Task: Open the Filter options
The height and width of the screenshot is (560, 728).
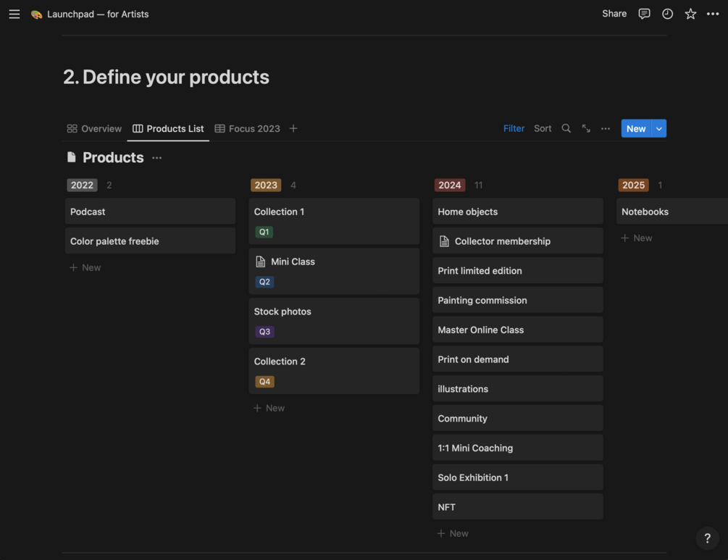Action: pos(514,128)
